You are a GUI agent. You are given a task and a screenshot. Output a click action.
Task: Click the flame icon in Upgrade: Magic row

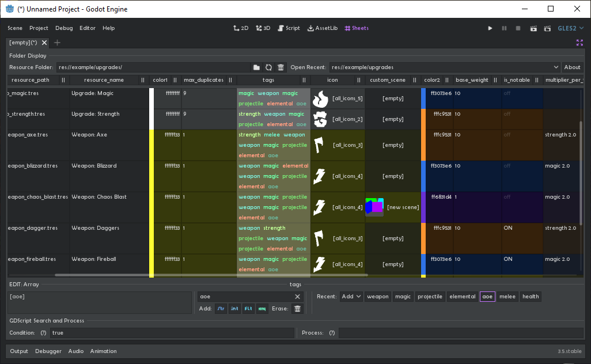pos(320,98)
